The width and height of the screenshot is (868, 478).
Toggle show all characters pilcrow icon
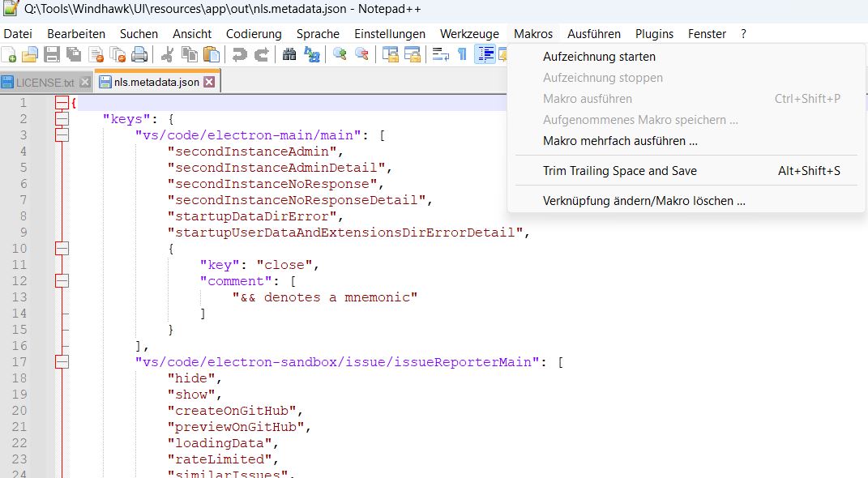tap(462, 54)
